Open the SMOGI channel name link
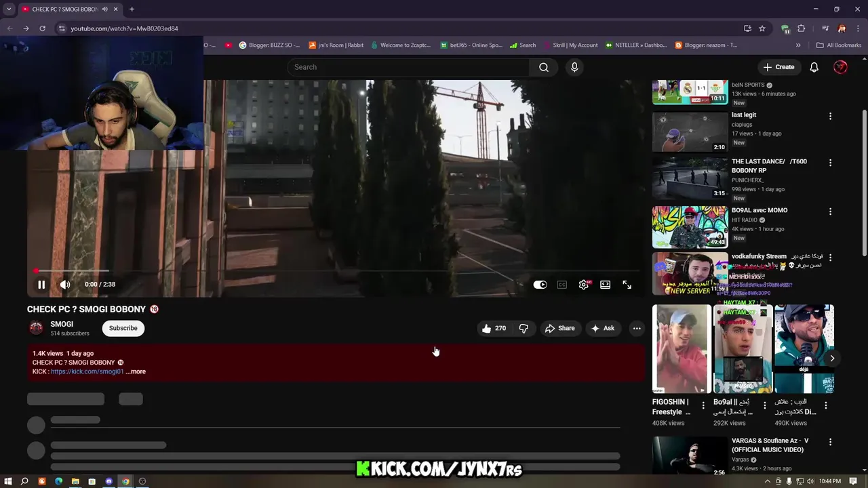Image resolution: width=868 pixels, height=488 pixels. [62, 324]
